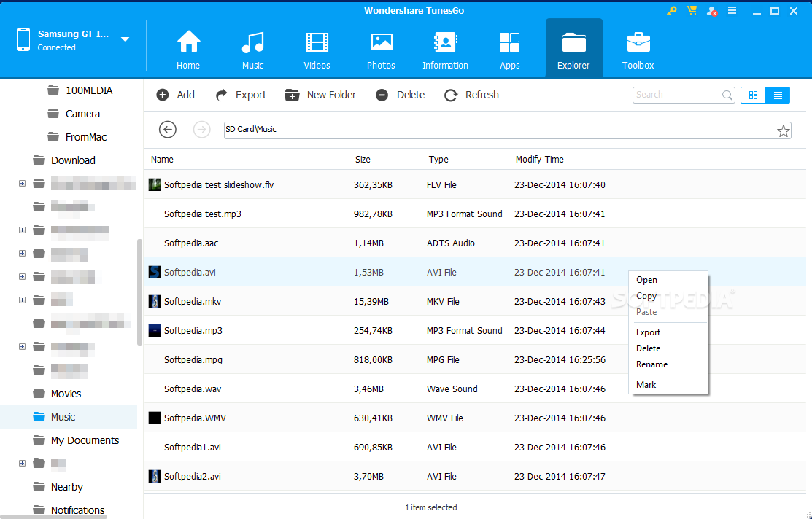Open the Download folder
This screenshot has height=519, width=812.
(63, 160)
